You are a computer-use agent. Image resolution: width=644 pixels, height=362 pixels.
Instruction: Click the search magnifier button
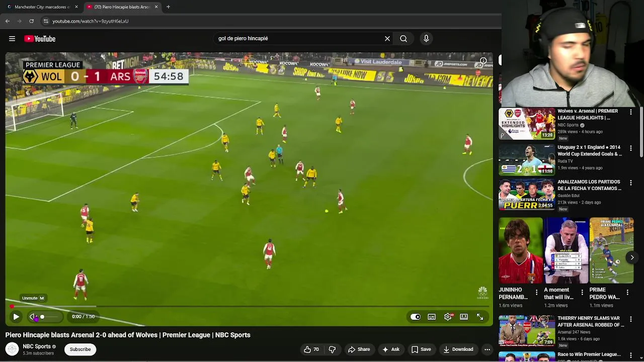(404, 38)
